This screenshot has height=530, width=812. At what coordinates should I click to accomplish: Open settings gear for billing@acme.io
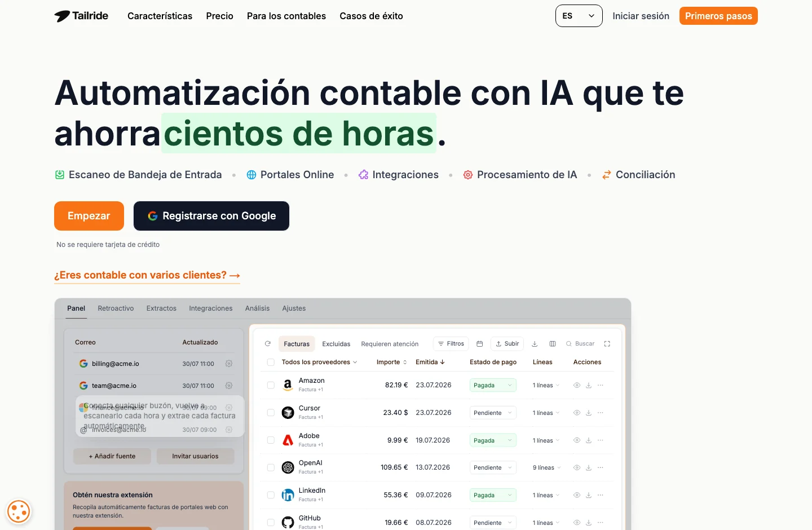pyautogui.click(x=229, y=364)
